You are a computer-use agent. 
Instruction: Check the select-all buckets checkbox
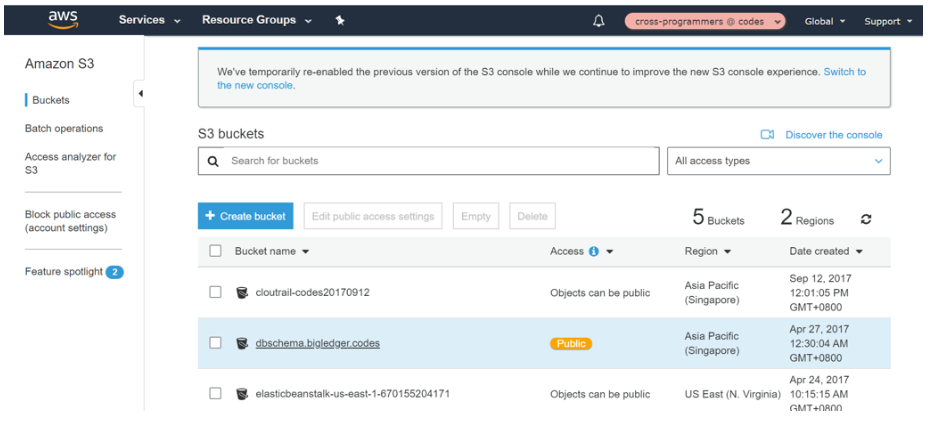pyautogui.click(x=215, y=252)
